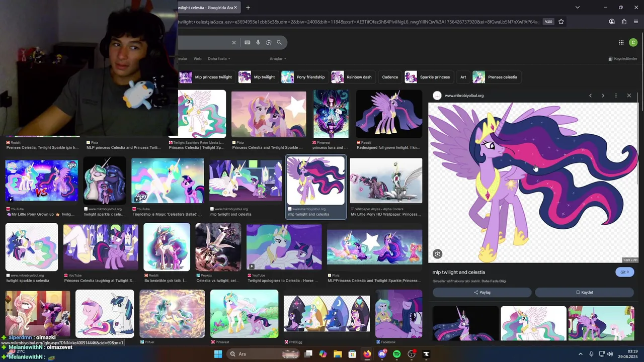This screenshot has width=644, height=362.
Task: Open OBS Studio from the taskbar
Action: coord(412,354)
